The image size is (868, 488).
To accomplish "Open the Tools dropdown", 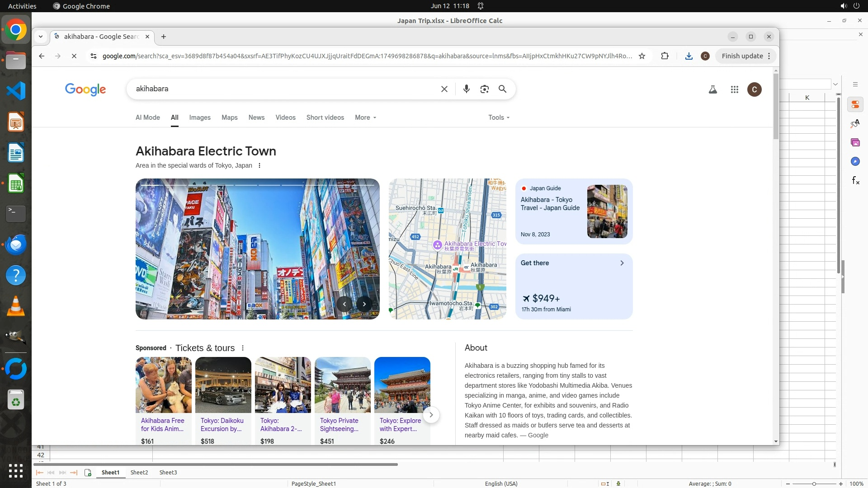I will 499,117.
